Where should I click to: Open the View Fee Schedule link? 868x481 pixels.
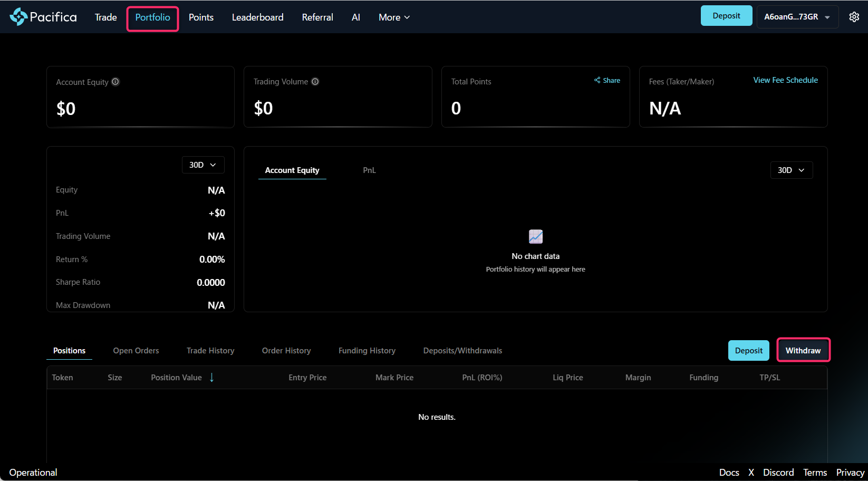[x=785, y=80]
